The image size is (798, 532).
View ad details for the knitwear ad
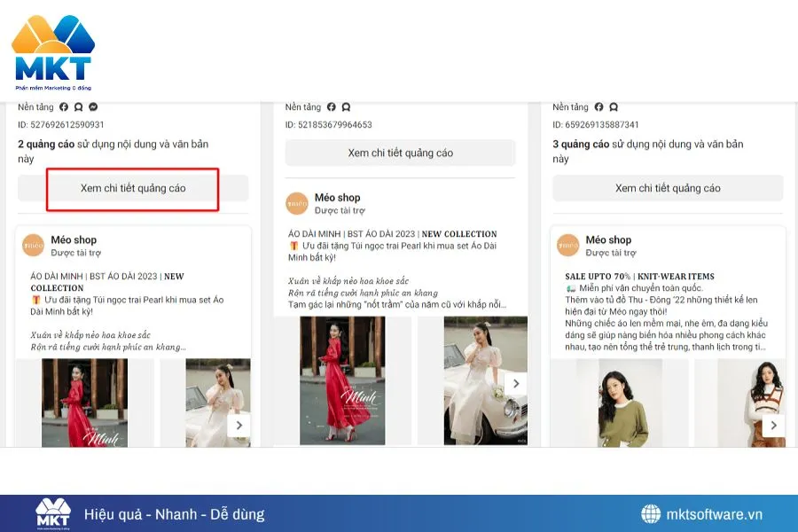coord(668,188)
